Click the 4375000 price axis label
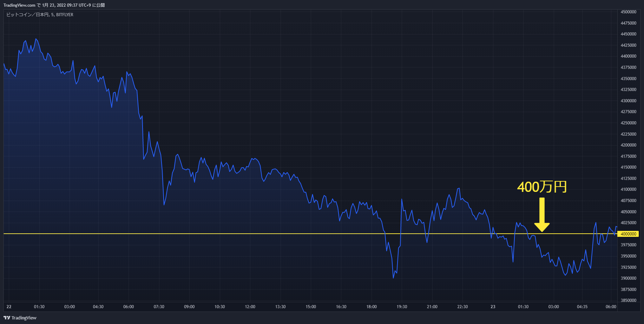 click(x=628, y=67)
